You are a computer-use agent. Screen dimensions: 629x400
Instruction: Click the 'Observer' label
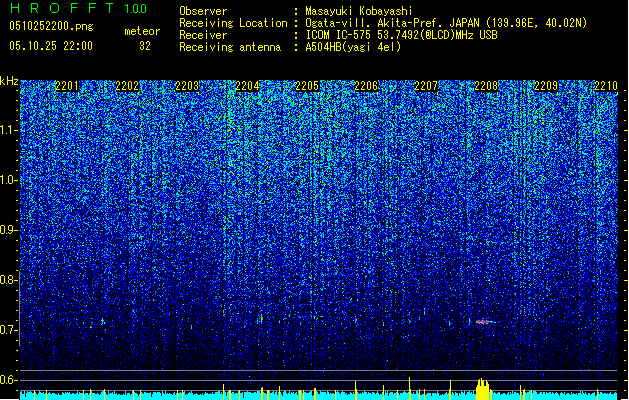click(203, 11)
